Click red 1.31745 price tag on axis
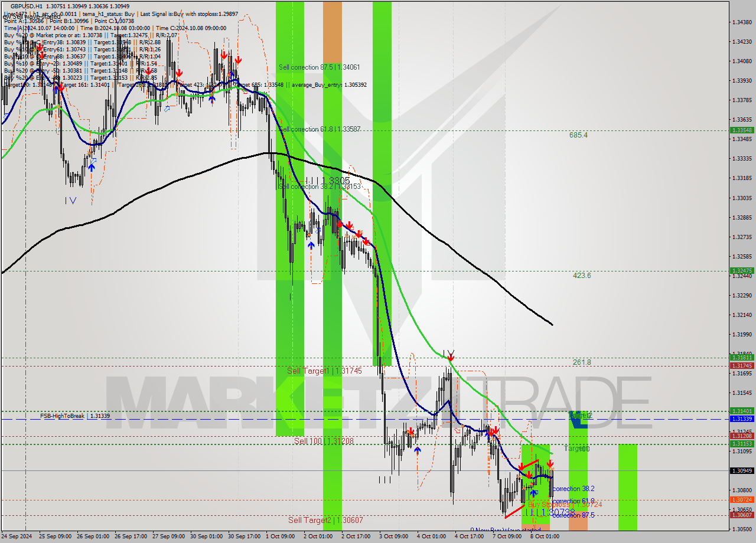Screen dimensions: 756x543 click(742, 366)
